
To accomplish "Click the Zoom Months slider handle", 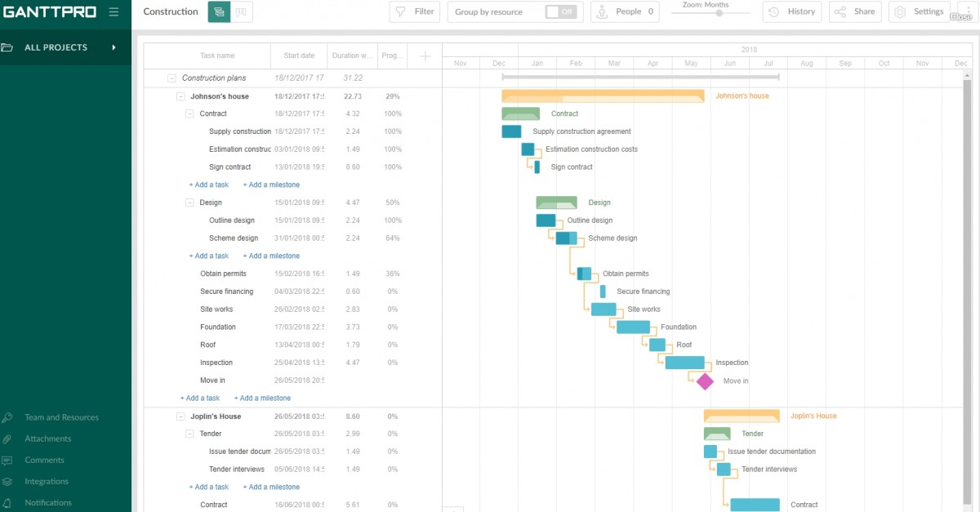I will coord(719,13).
